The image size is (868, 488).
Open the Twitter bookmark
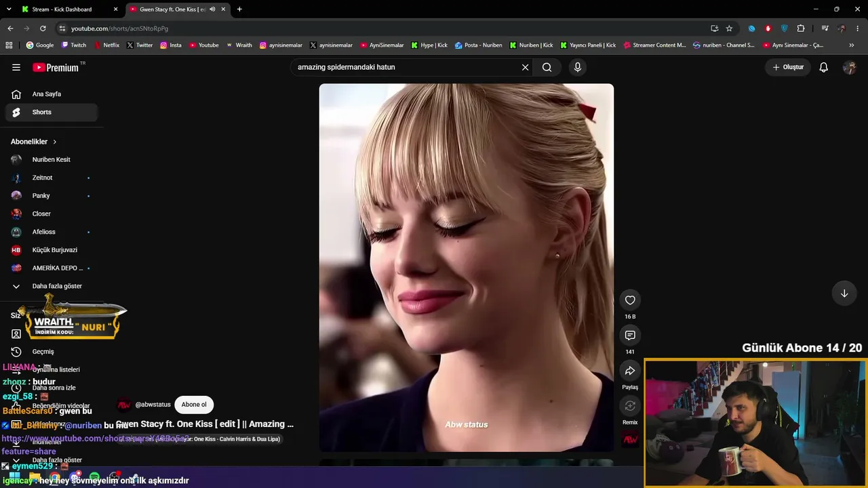point(140,45)
